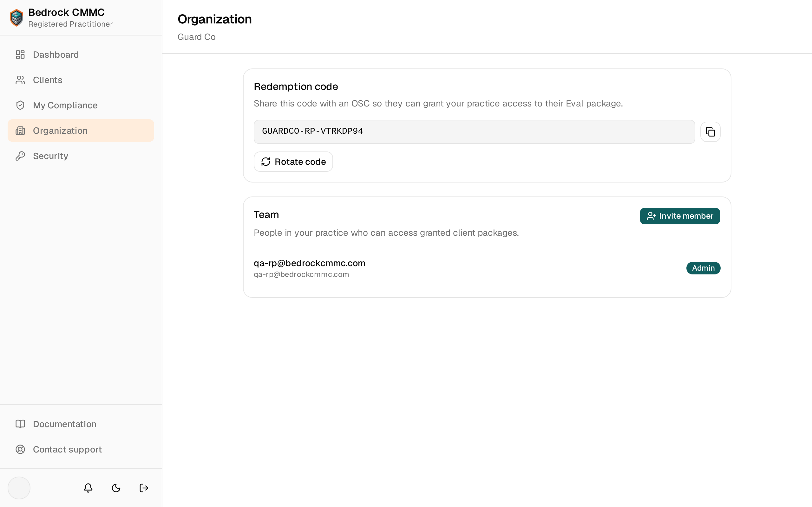
Task: Click the Documentation book icon
Action: point(21,424)
